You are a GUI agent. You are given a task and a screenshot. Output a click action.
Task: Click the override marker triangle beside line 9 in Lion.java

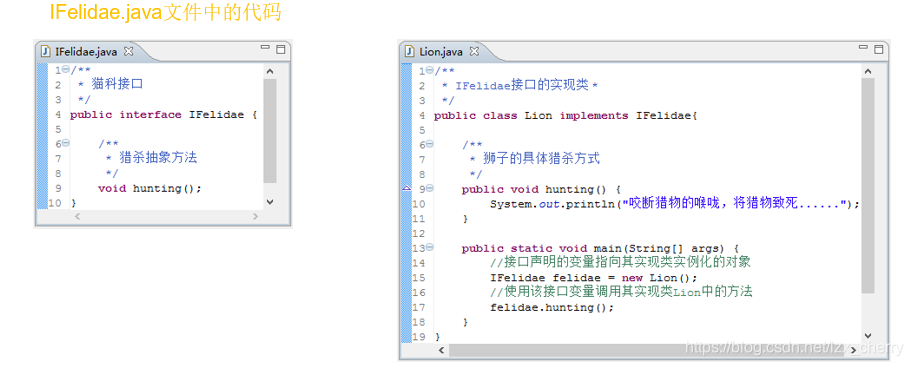tap(407, 189)
